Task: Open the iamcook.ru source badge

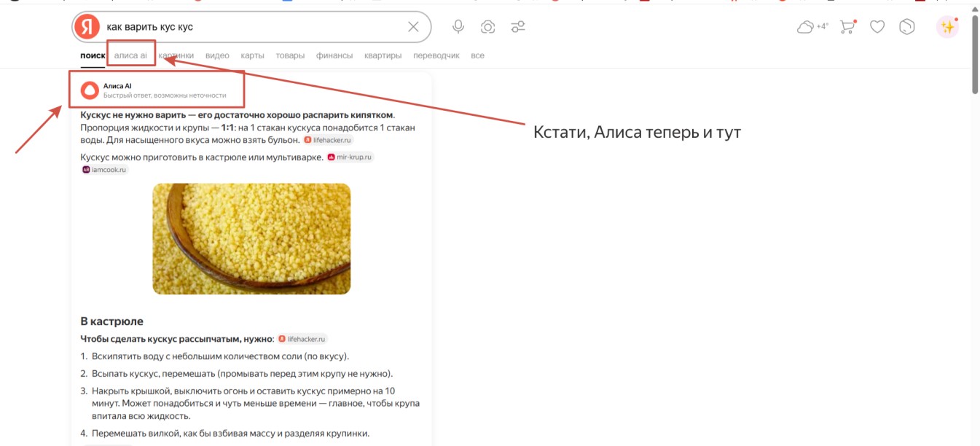Action: (x=104, y=169)
